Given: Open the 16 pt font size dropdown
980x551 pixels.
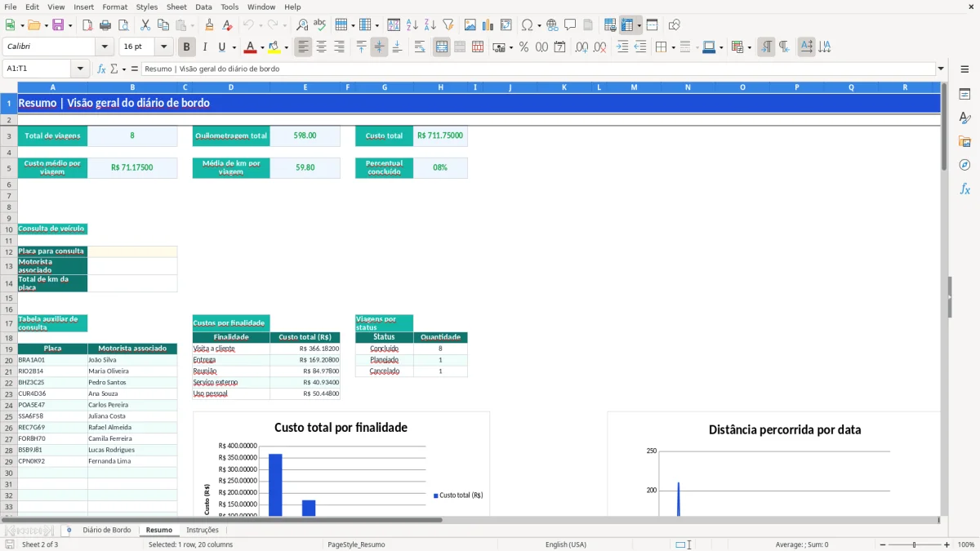Looking at the screenshot, I should (x=164, y=47).
